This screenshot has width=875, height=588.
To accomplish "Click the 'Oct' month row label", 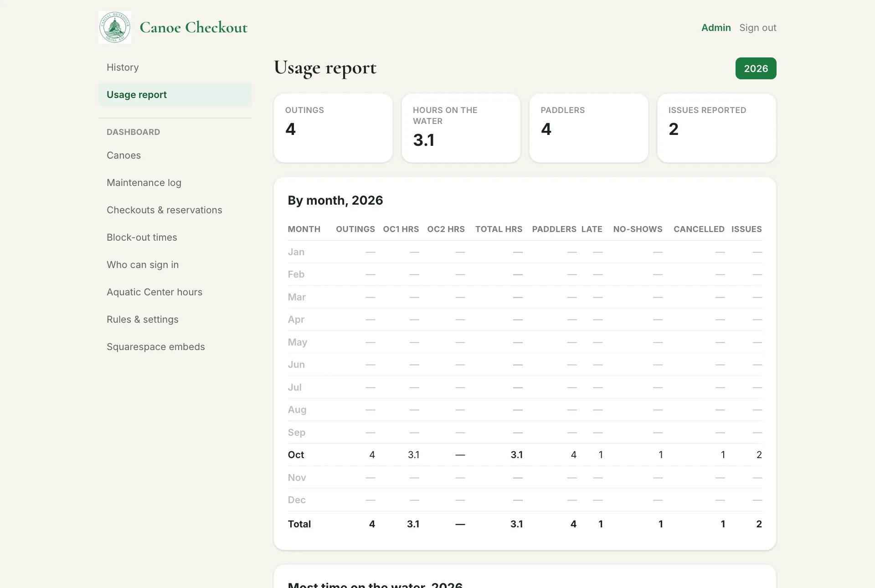I will point(296,455).
